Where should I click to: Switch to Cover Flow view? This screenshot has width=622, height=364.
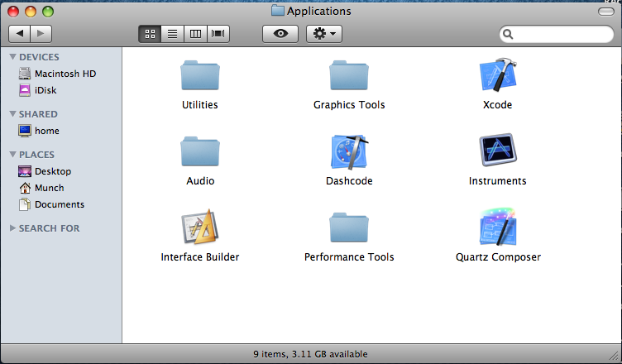[218, 34]
